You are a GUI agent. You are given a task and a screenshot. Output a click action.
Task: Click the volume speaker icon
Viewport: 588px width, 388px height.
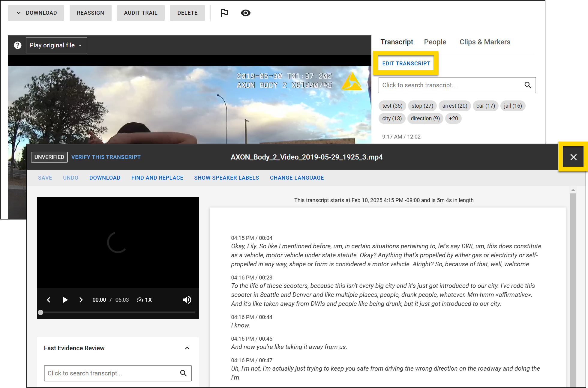click(x=187, y=300)
